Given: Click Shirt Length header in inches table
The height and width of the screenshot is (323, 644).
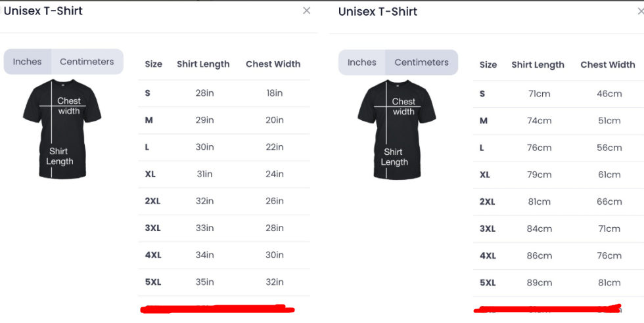Looking at the screenshot, I should 203,64.
